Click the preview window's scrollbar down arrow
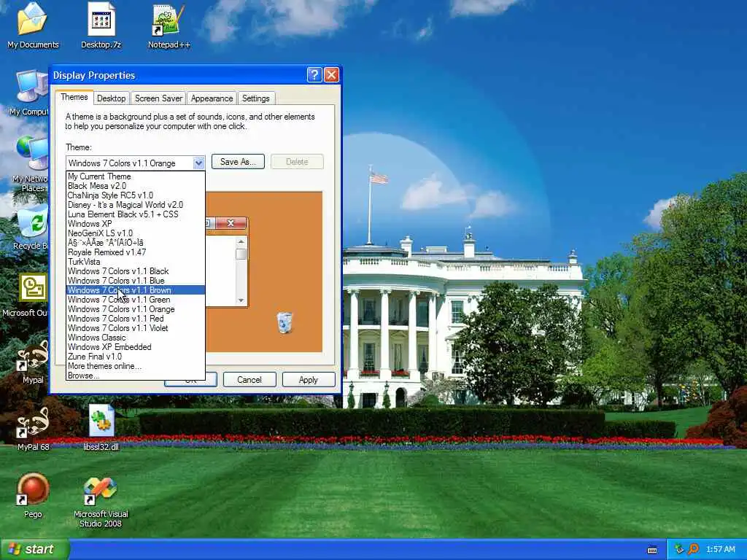 point(241,300)
